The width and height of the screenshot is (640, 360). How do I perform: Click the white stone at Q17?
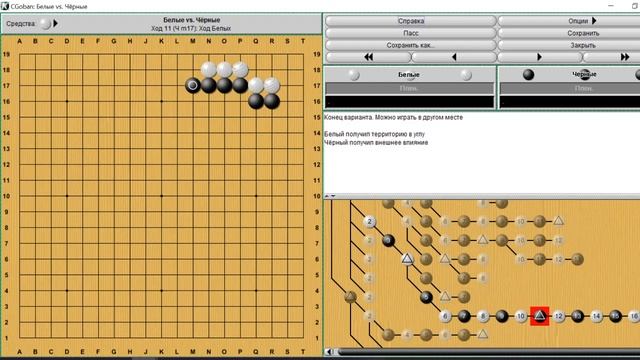256,85
